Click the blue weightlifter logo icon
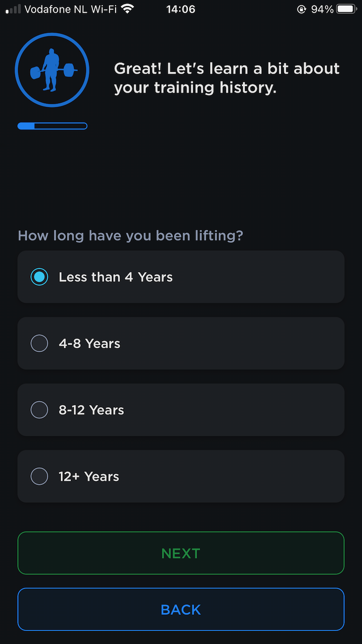 52,70
